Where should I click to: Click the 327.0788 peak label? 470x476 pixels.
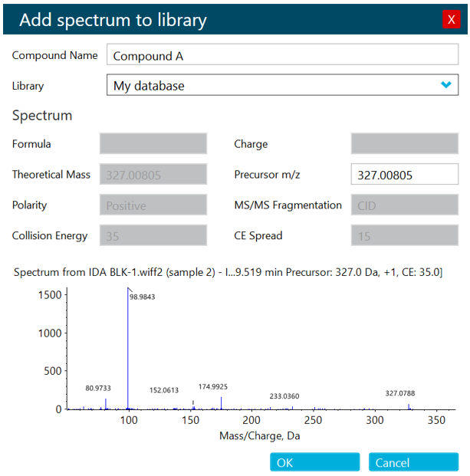tap(400, 393)
